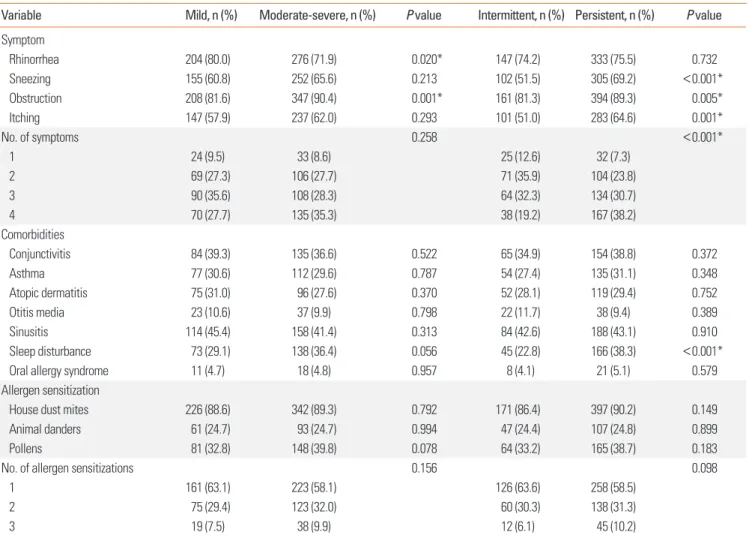Click the 'No. of symptoms' label
749x538 pixels.
(x=40, y=137)
